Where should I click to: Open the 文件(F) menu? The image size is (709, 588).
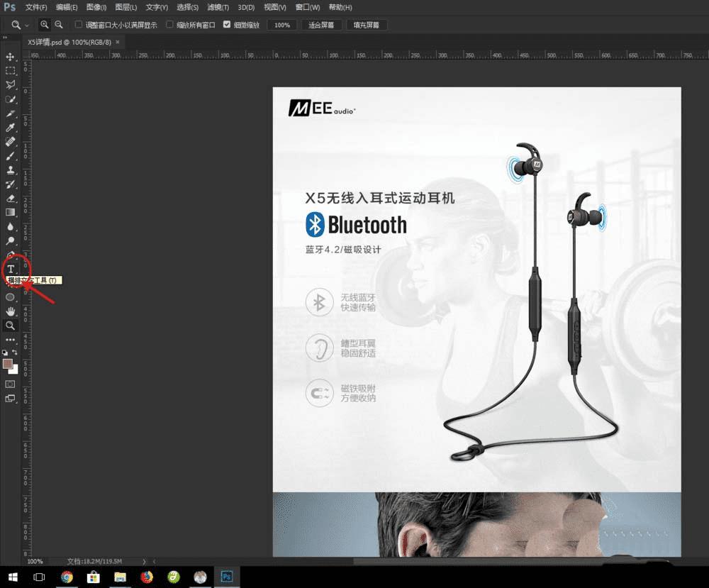[36, 7]
